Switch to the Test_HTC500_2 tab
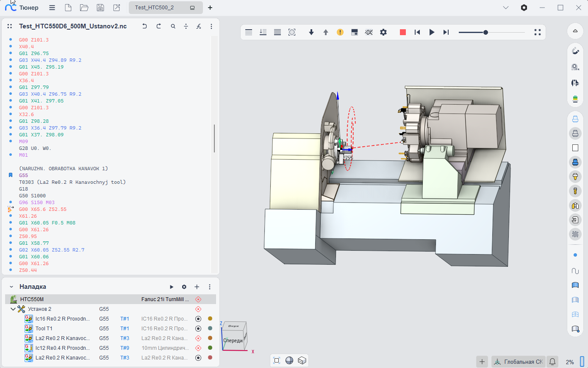This screenshot has width=588, height=368. pos(155,8)
